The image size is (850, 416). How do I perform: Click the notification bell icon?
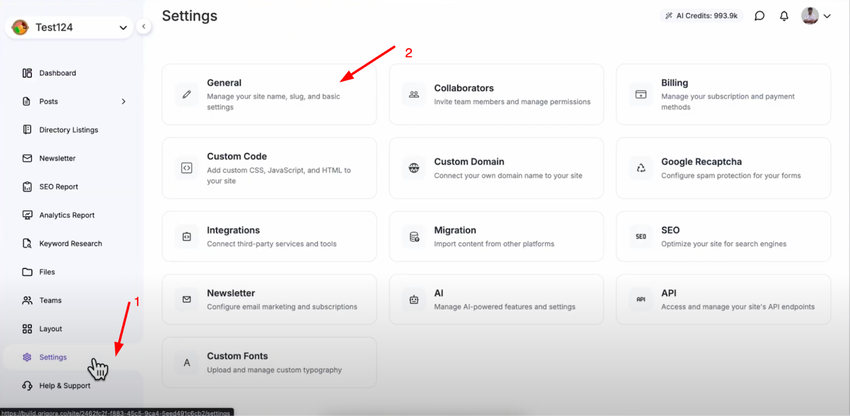[x=784, y=16]
